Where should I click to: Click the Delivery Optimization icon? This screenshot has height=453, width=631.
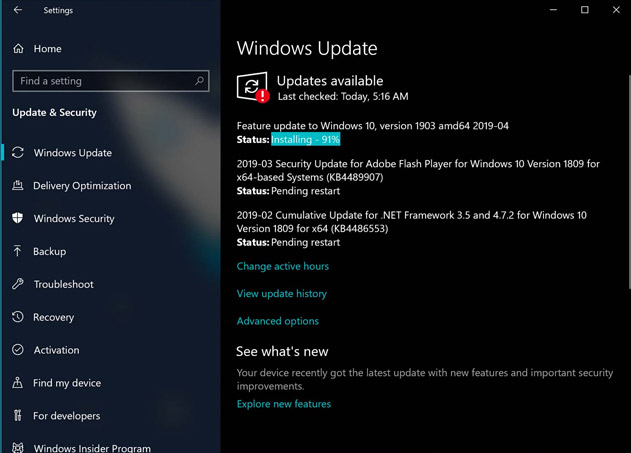(18, 185)
